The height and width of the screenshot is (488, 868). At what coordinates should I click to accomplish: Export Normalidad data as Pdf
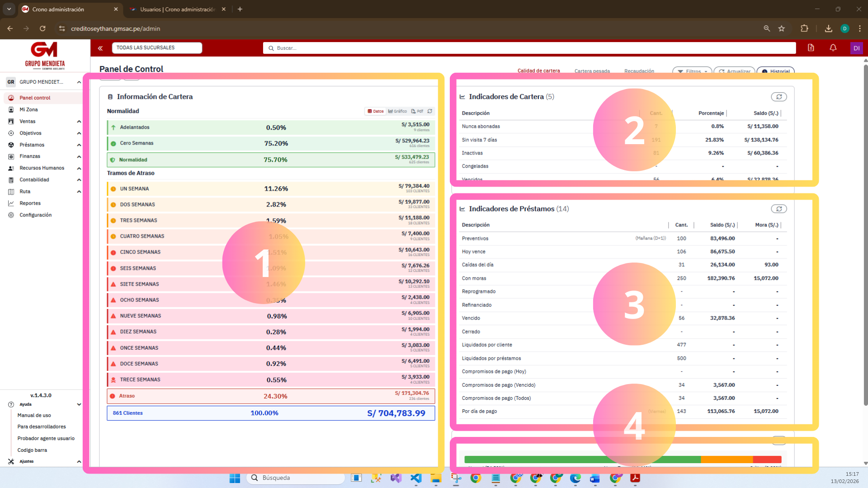417,111
